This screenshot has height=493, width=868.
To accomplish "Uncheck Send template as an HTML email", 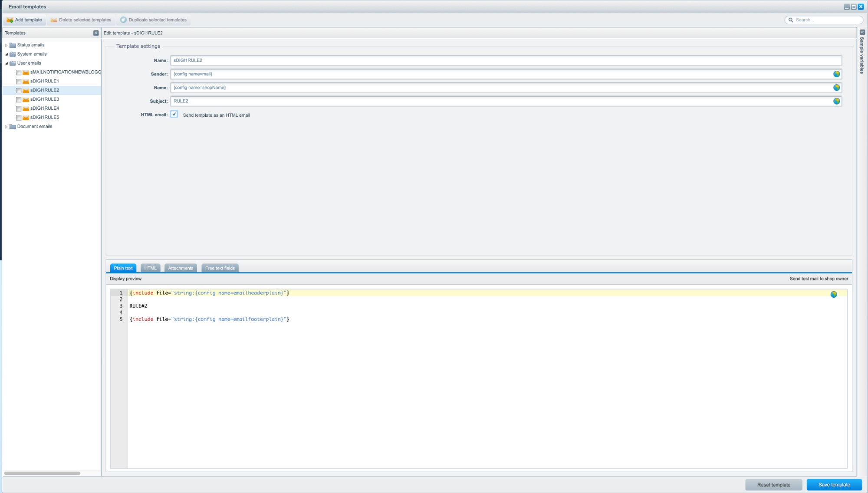I will click(x=174, y=114).
